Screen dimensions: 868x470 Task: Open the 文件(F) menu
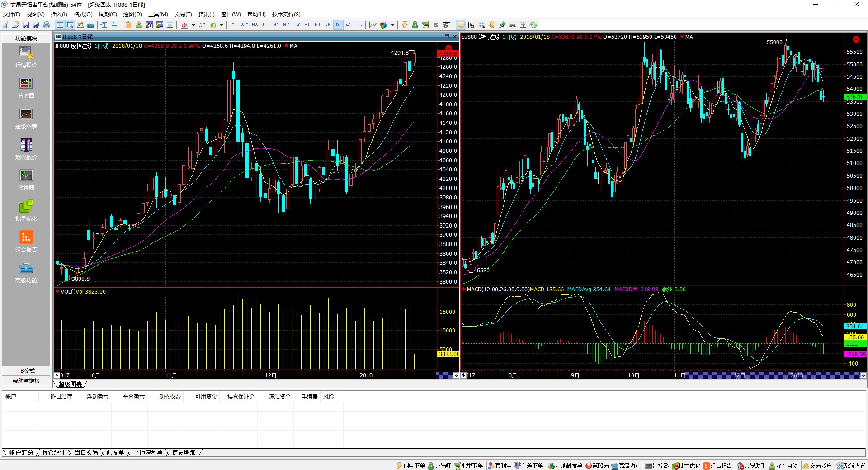pyautogui.click(x=12, y=14)
